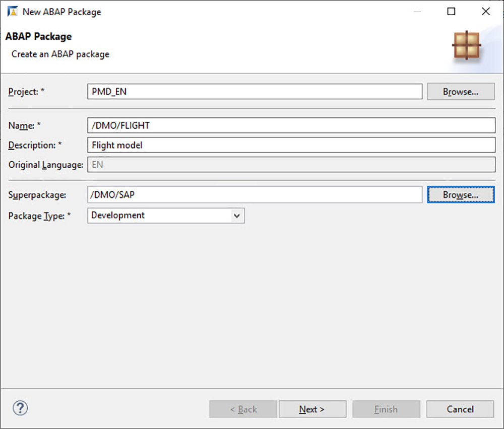Click the dropdown arrow on Package Type
Screen dimensions: 504x429
tap(237, 216)
